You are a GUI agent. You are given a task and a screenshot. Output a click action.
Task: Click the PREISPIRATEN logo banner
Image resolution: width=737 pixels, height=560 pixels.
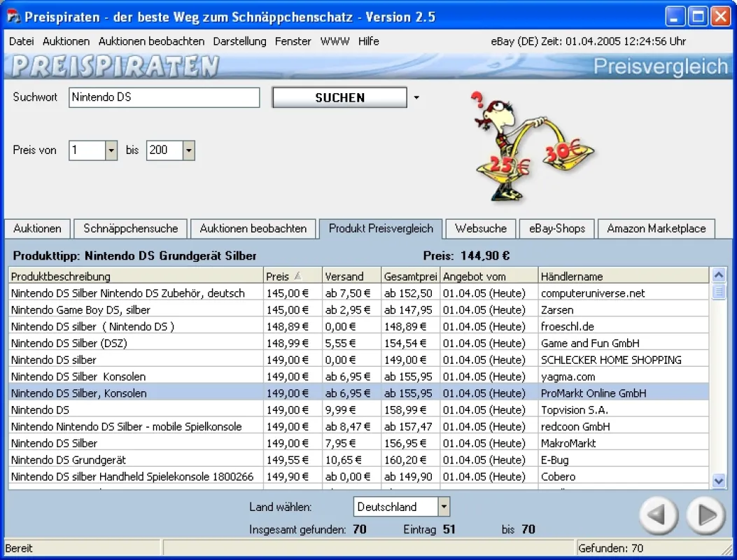coord(115,66)
